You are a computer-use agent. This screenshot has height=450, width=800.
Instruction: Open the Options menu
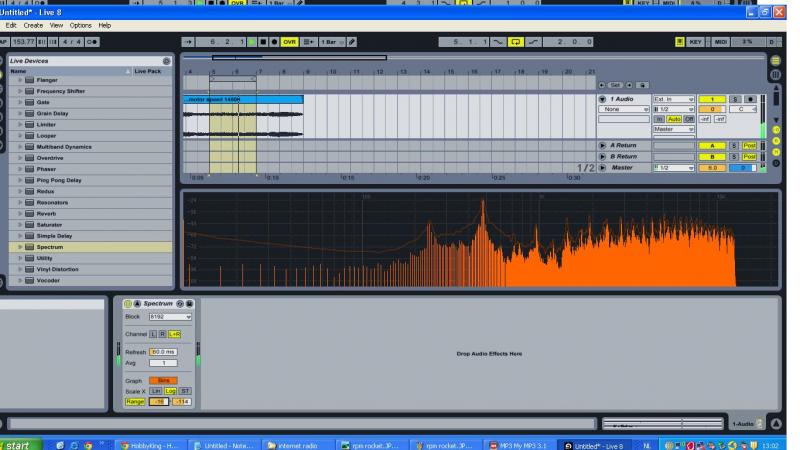(81, 25)
